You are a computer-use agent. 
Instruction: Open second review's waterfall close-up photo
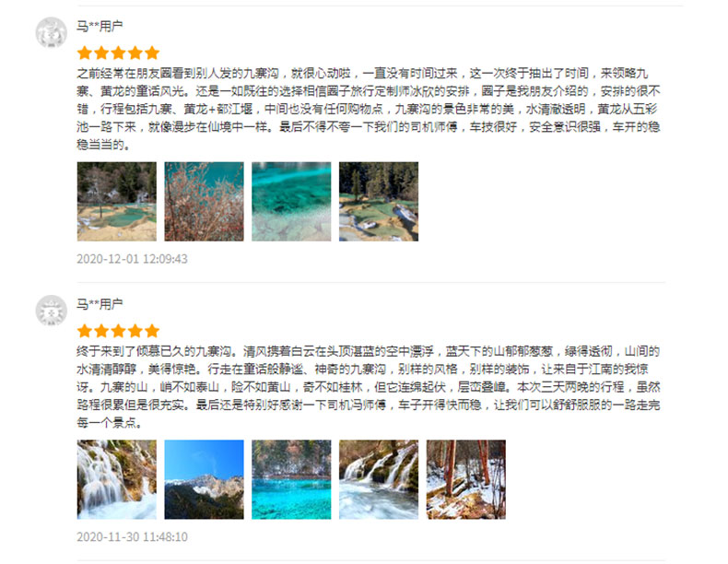[x=116, y=479]
